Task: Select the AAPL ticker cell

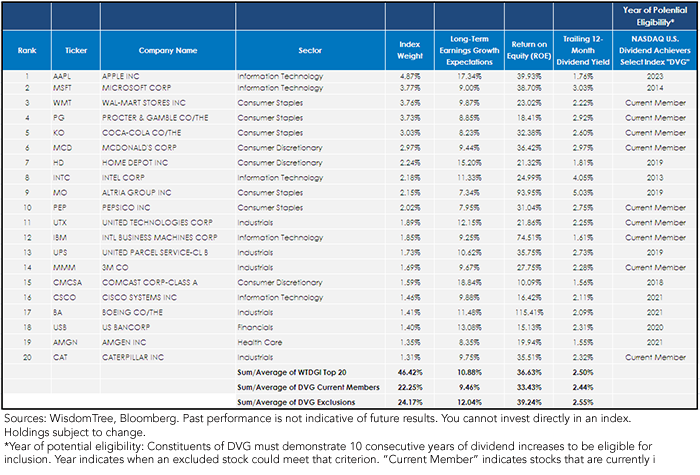Action: [x=62, y=76]
